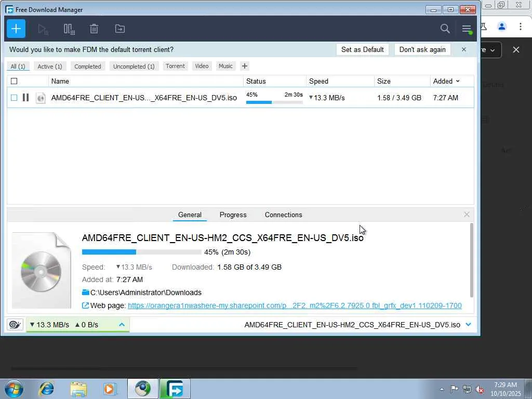Filter by Video tag
The height and width of the screenshot is (399, 532).
click(x=202, y=66)
